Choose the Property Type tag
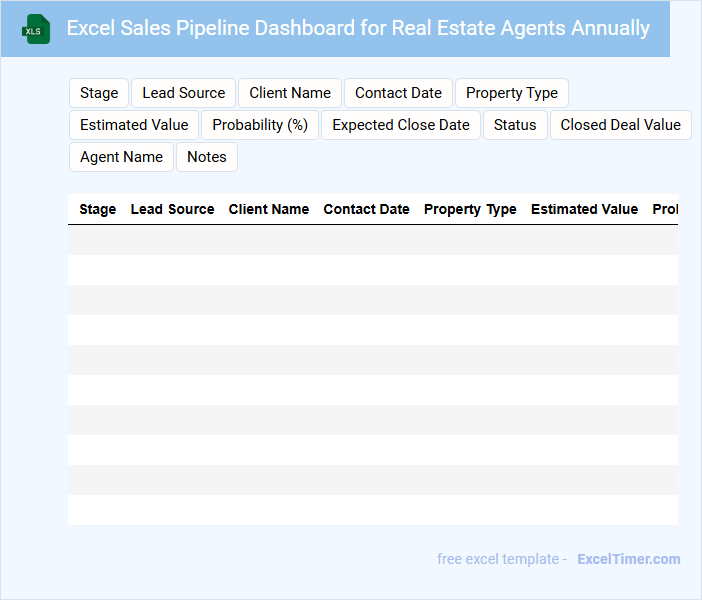Screen dimensions: 702x600 tap(512, 93)
